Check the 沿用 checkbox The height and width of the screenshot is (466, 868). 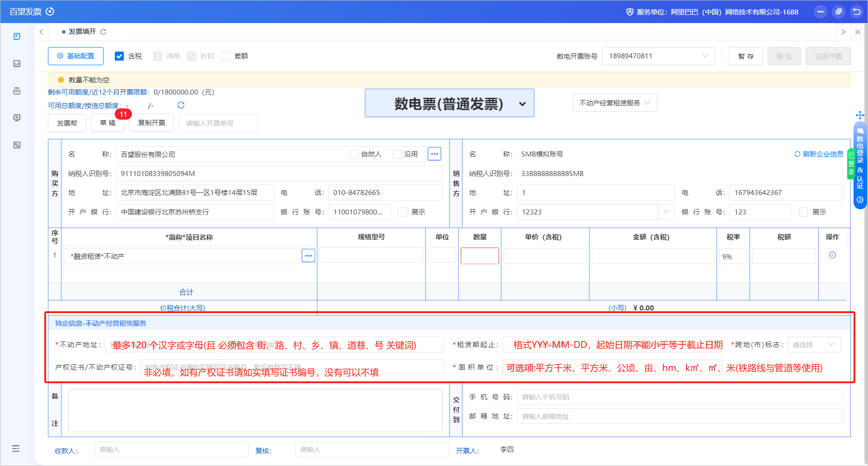[x=397, y=154]
